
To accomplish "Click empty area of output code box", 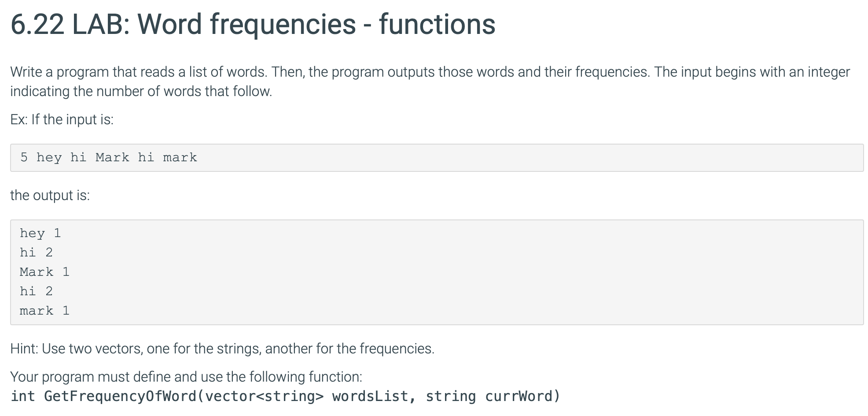I will click(x=484, y=273).
